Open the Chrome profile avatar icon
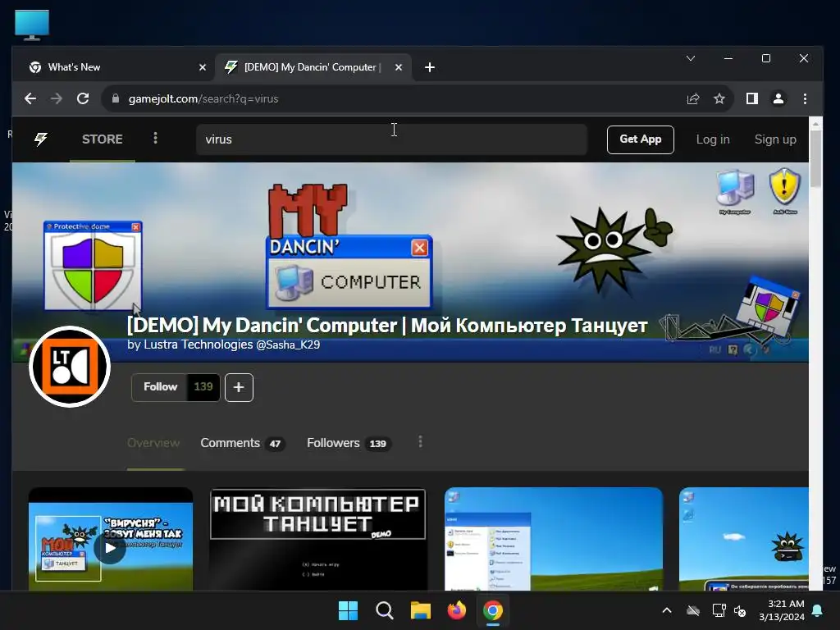The width and height of the screenshot is (840, 630). 778,98
